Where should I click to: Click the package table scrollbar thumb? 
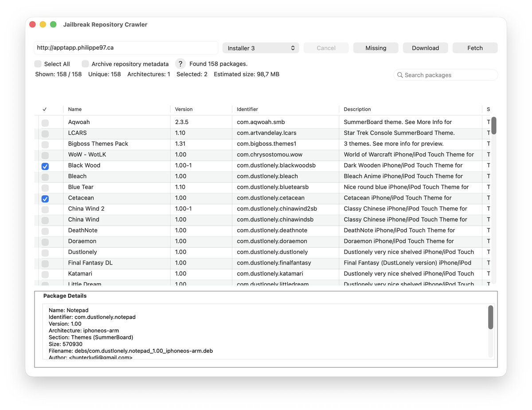pyautogui.click(x=493, y=125)
